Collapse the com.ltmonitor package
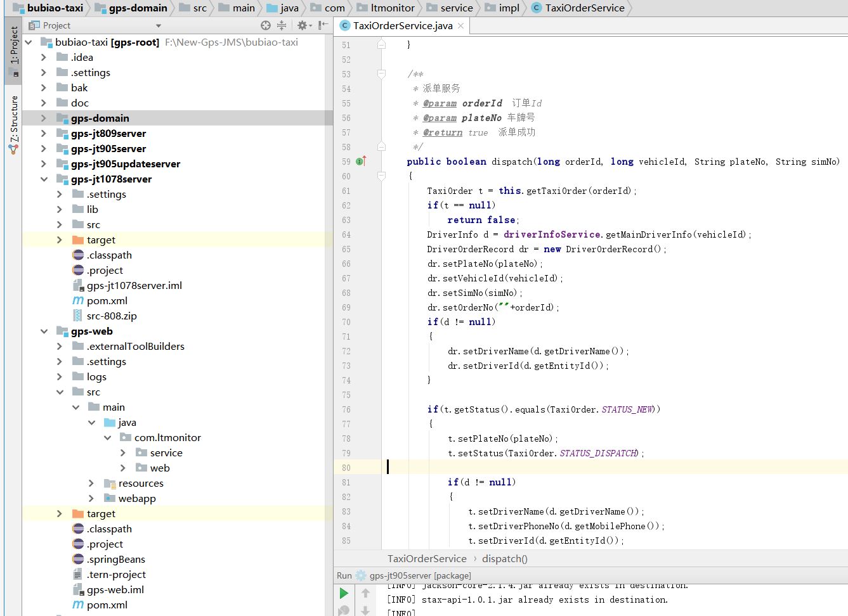 click(x=107, y=438)
